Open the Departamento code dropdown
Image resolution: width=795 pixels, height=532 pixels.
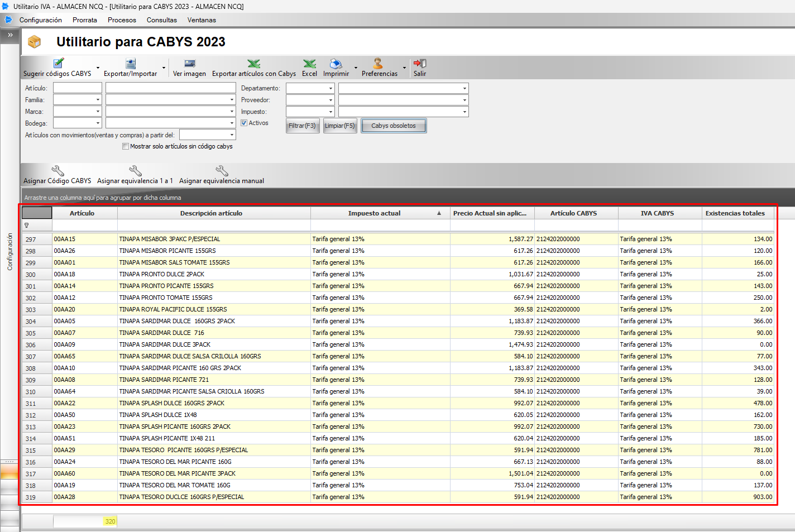coord(331,88)
